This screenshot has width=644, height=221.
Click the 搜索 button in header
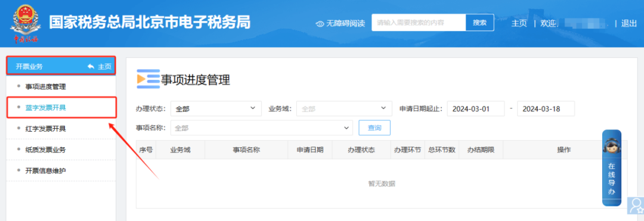pyautogui.click(x=479, y=23)
